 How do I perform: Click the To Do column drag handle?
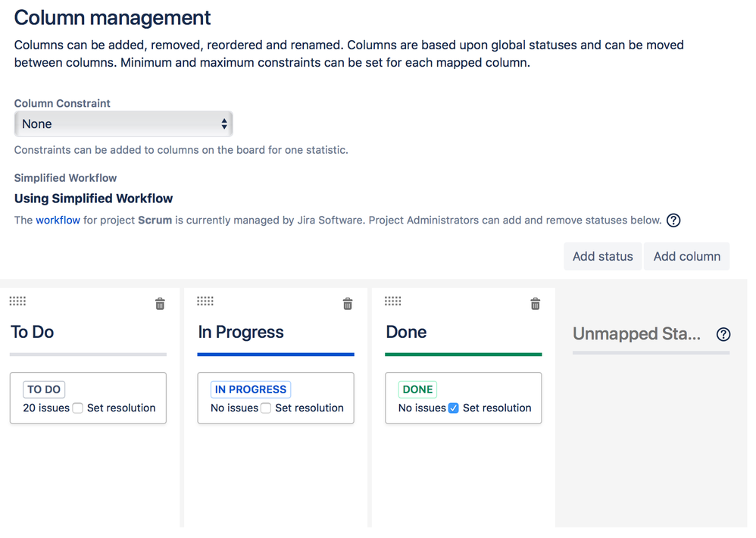coord(18,302)
